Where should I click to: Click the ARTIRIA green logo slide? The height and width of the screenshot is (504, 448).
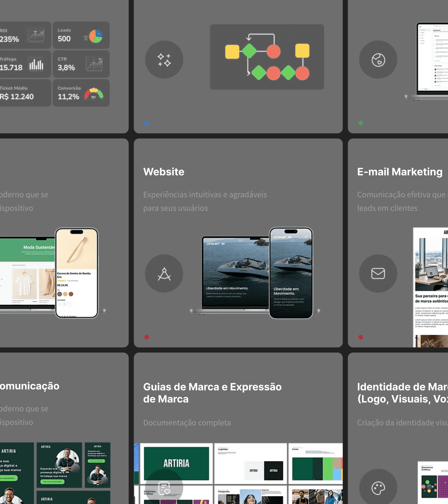tap(176, 463)
